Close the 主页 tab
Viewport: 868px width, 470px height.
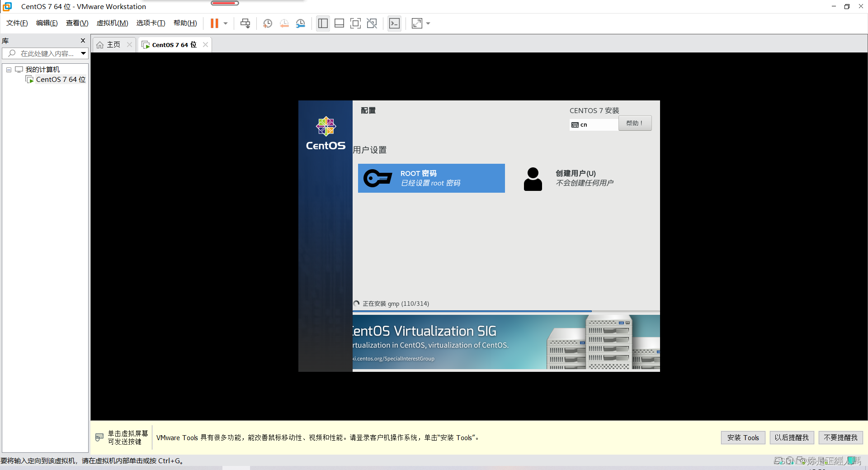[130, 44]
